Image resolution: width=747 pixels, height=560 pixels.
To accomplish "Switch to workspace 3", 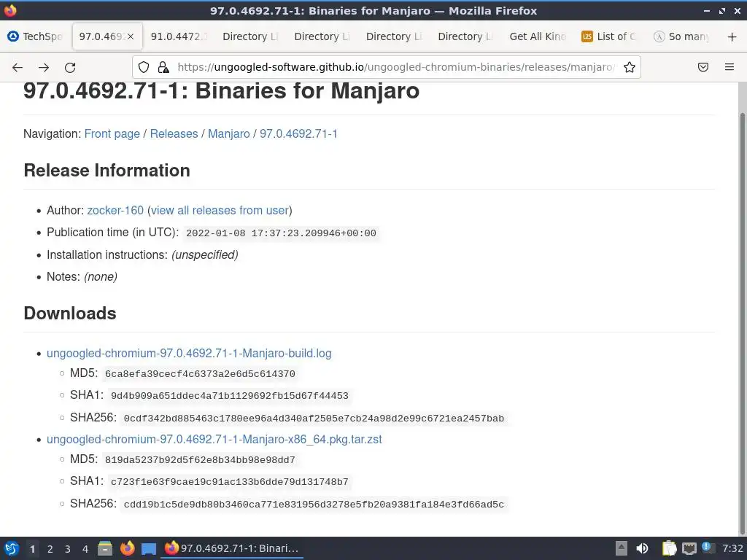I will pyautogui.click(x=68, y=549).
